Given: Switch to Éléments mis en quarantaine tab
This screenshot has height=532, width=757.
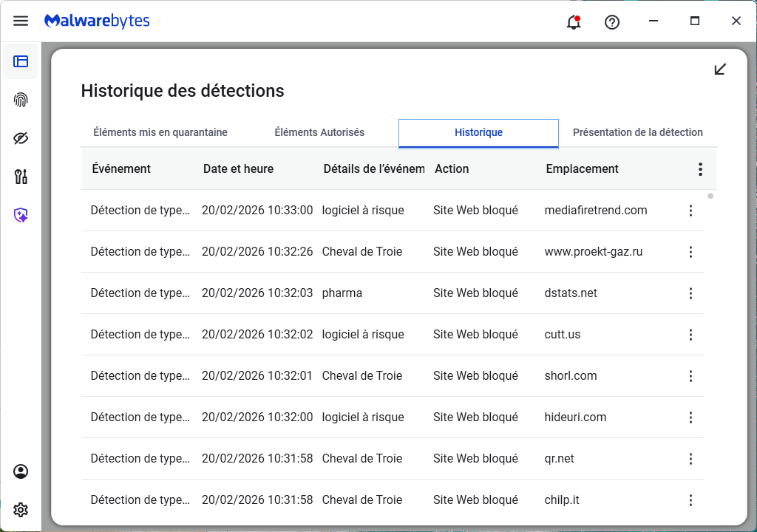Looking at the screenshot, I should 160,133.
